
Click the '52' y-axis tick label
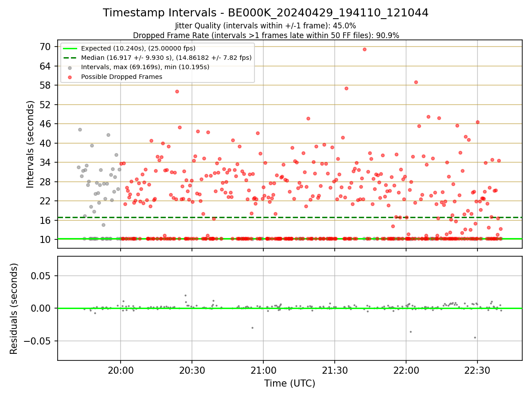[x=46, y=105]
